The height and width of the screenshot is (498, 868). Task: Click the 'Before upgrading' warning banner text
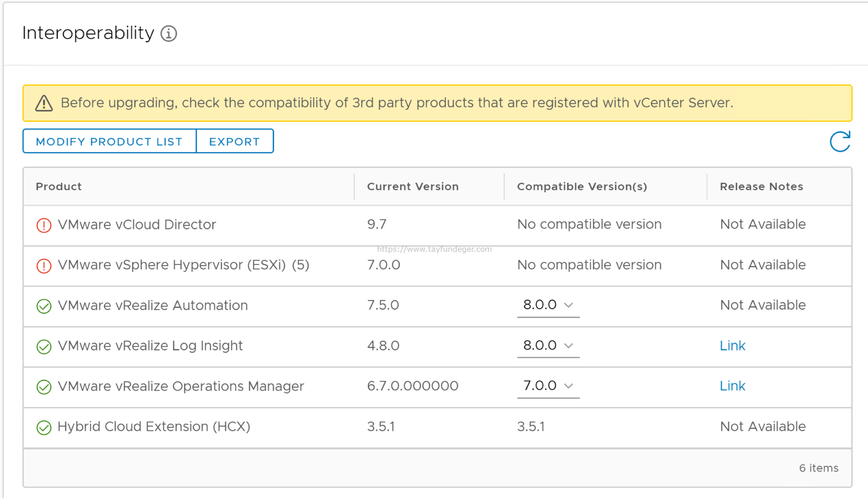click(397, 103)
